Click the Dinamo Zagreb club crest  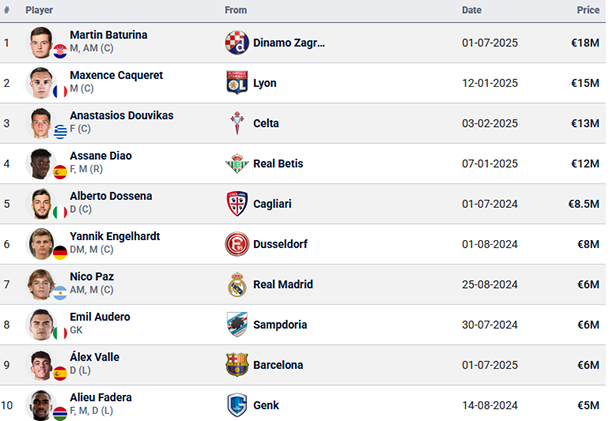pyautogui.click(x=237, y=43)
